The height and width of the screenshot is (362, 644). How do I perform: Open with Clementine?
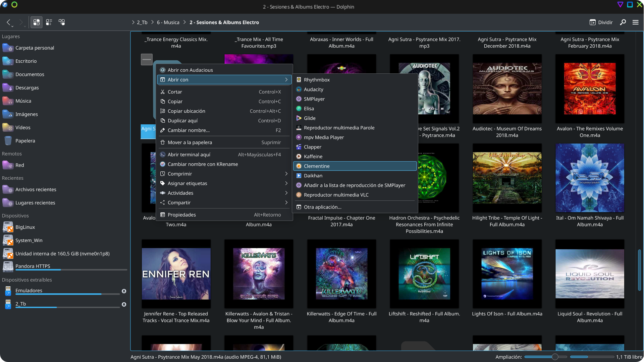pos(355,166)
